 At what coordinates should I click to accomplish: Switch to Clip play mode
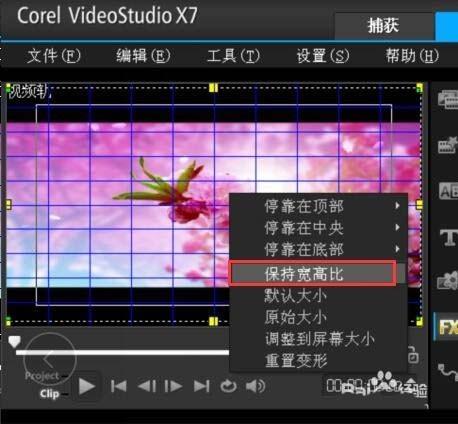pos(49,394)
